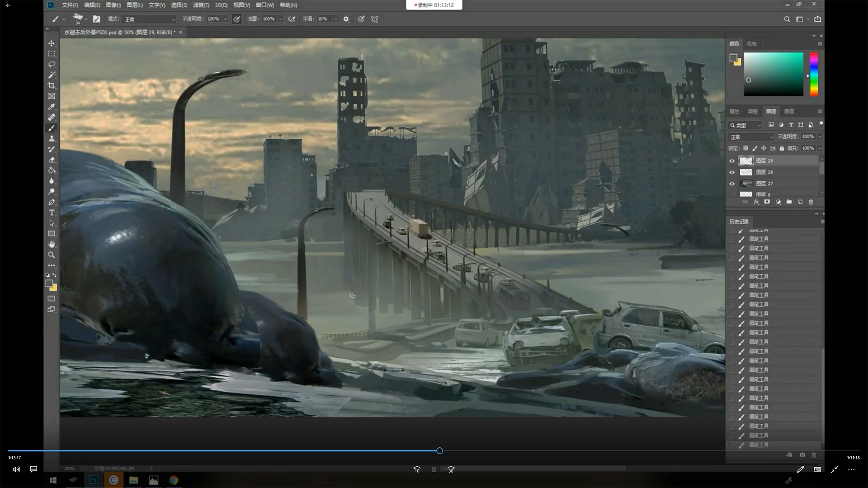Select the Lasso tool
The image size is (868, 488).
(52, 65)
